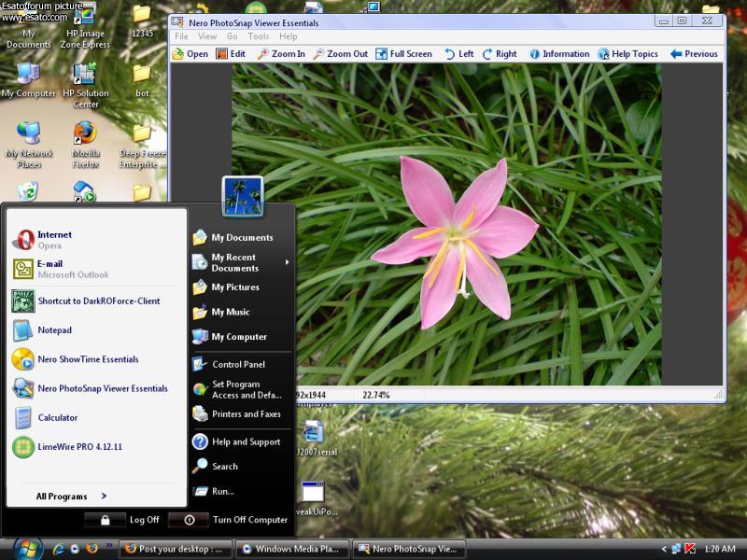Launch Shortcut to DarkROForce-Client
Screen dimensions: 747x560
click(x=93, y=301)
